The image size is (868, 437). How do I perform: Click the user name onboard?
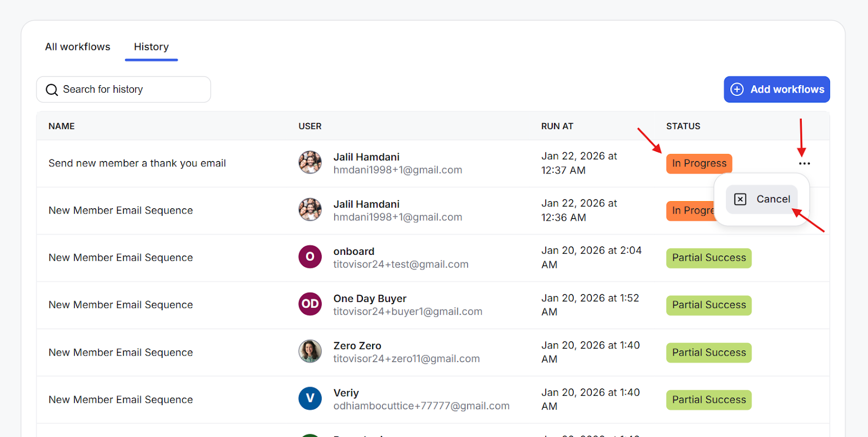tap(354, 251)
